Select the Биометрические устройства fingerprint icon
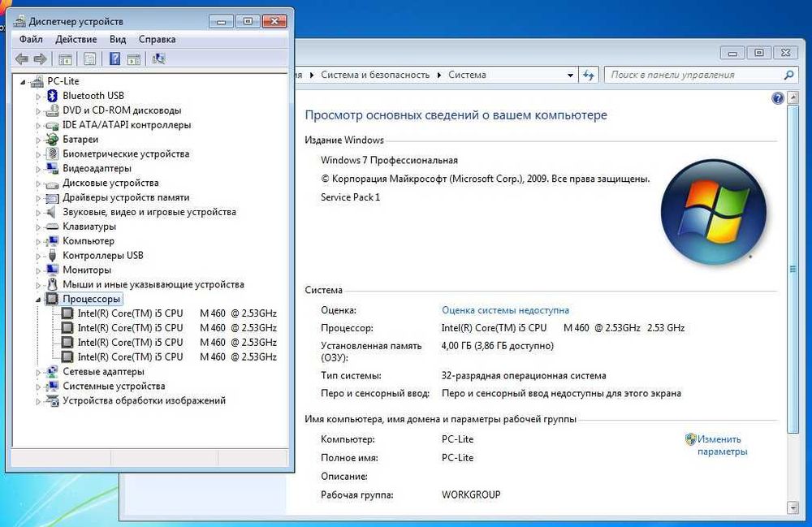The height and width of the screenshot is (527, 812). coord(52,153)
